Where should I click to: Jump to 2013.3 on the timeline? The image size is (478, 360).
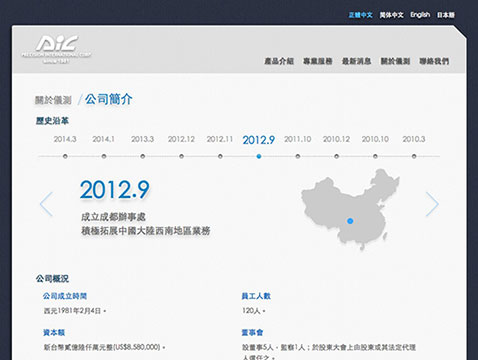point(142,139)
